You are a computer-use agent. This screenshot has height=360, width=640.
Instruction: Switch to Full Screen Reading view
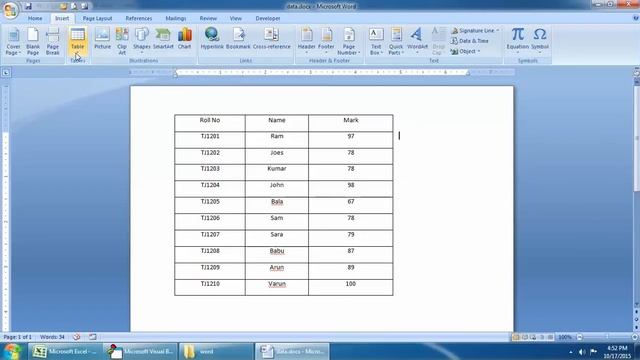(525, 337)
